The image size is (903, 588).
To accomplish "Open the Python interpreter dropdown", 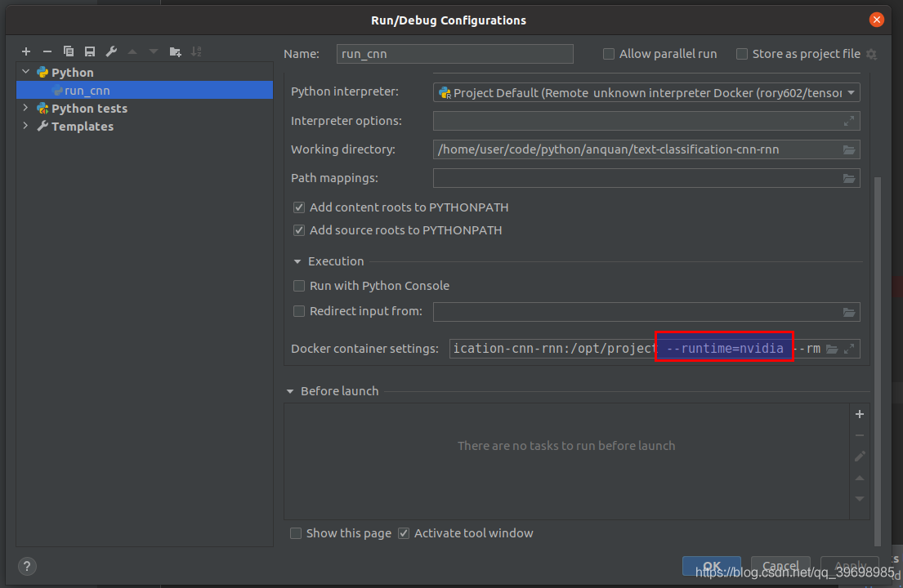I will pos(646,93).
